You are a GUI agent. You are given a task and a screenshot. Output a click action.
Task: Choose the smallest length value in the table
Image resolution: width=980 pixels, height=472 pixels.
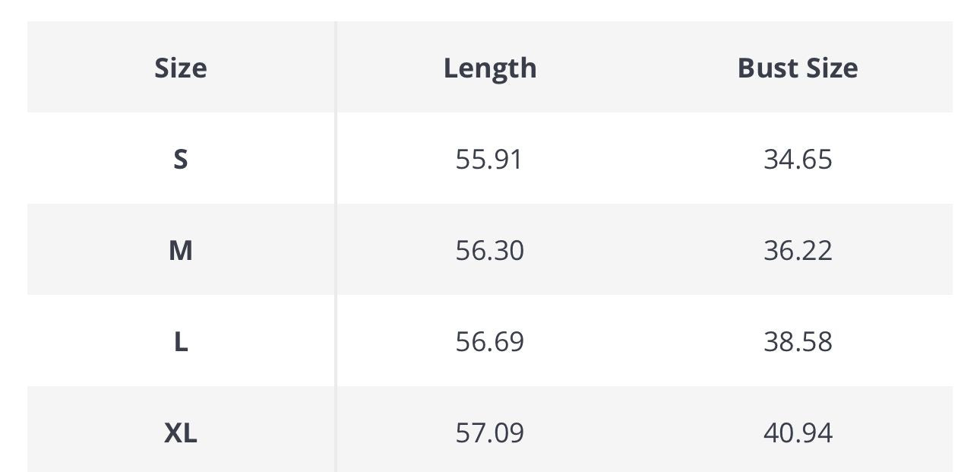489,160
